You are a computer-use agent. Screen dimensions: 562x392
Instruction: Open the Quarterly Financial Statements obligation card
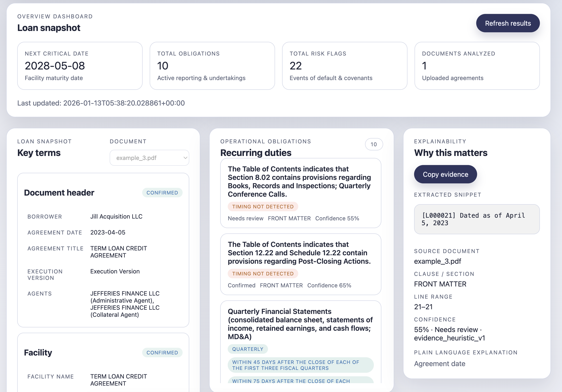click(300, 324)
